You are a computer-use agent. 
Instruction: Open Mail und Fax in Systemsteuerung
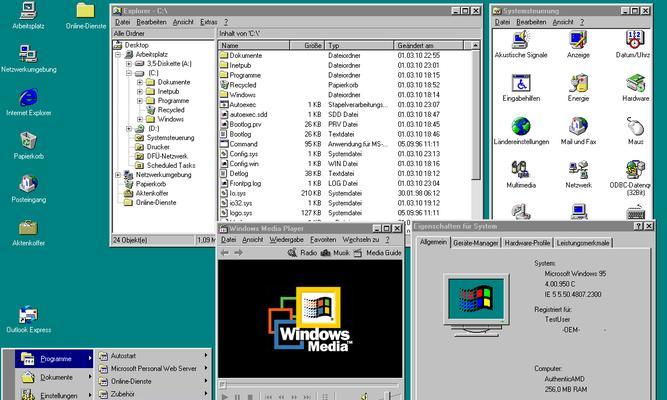point(578,131)
